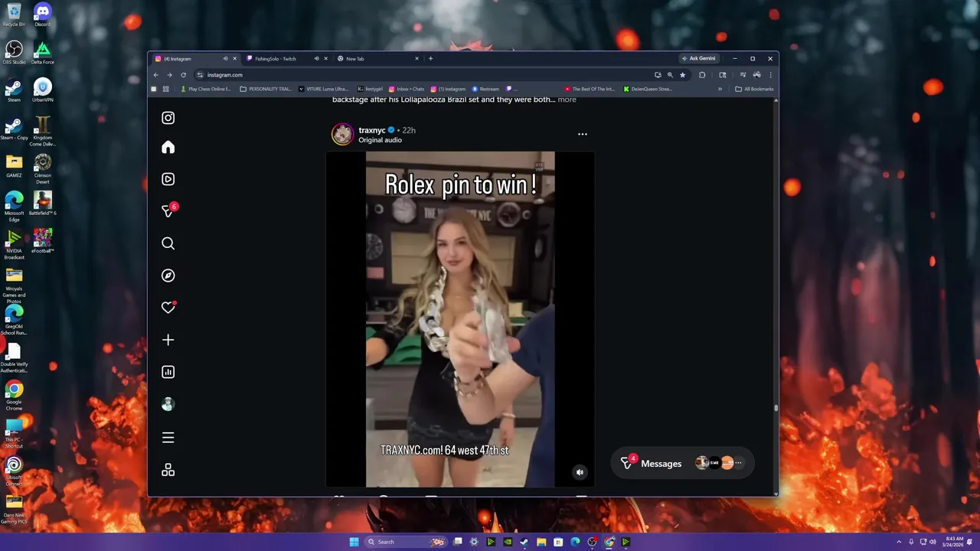
Task: Open NVIDIA Broadcast desktop shortcut
Action: [x=14, y=245]
